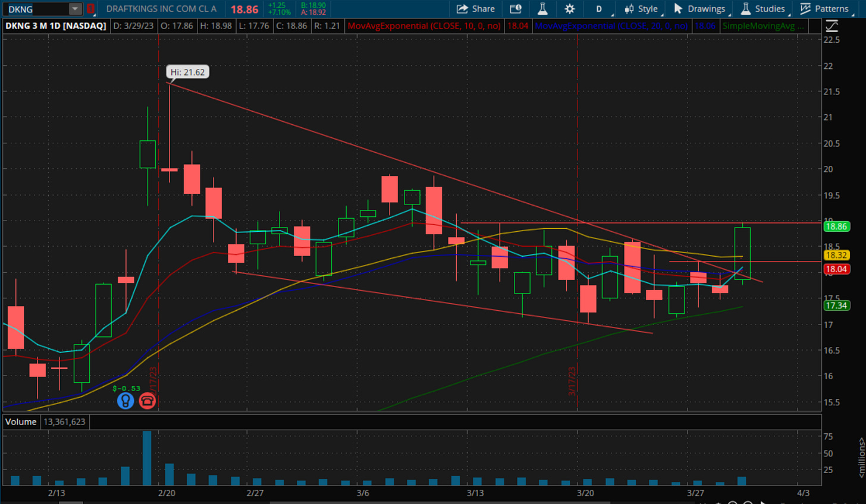Screen dimensions: 866x504
Task: Click the blue earnings lightbulb icon
Action: tap(125, 401)
